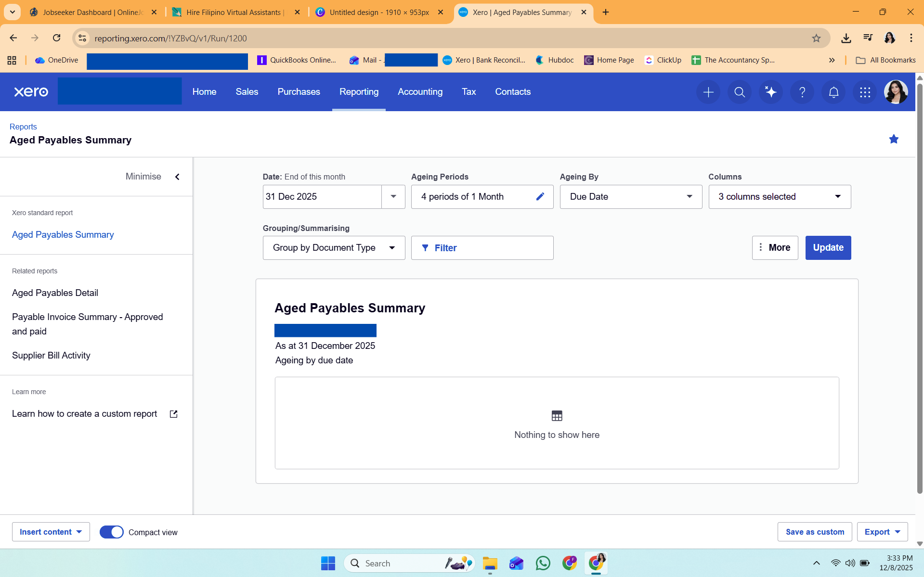Expand the Ageing By Due Date dropdown
Image resolution: width=924 pixels, height=577 pixels.
point(631,196)
